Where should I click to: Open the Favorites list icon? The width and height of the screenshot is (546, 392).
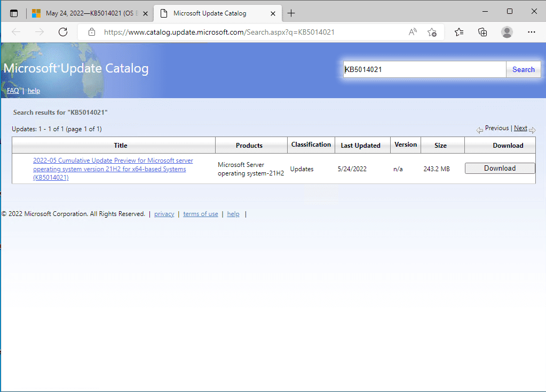click(x=459, y=32)
